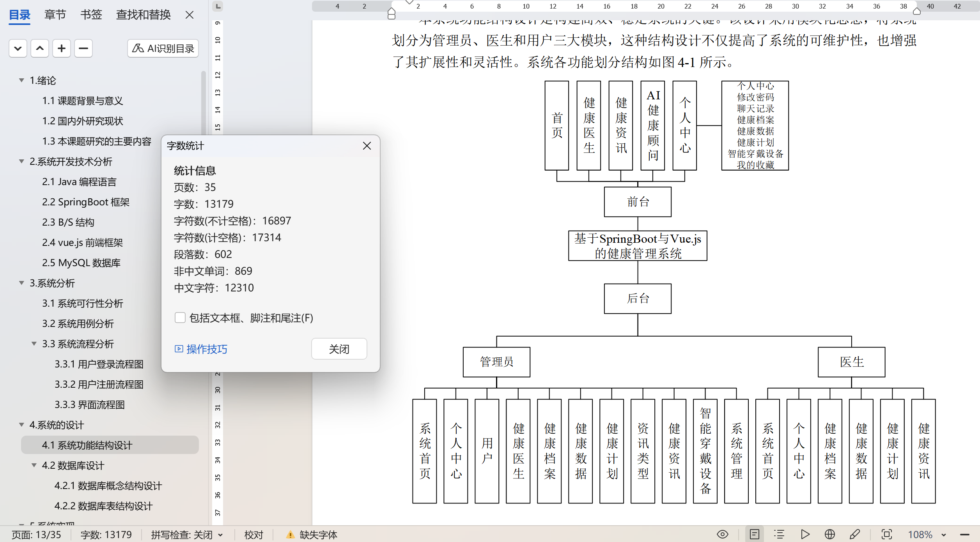Open the 查找和替换 tab
The image size is (980, 542).
(143, 15)
